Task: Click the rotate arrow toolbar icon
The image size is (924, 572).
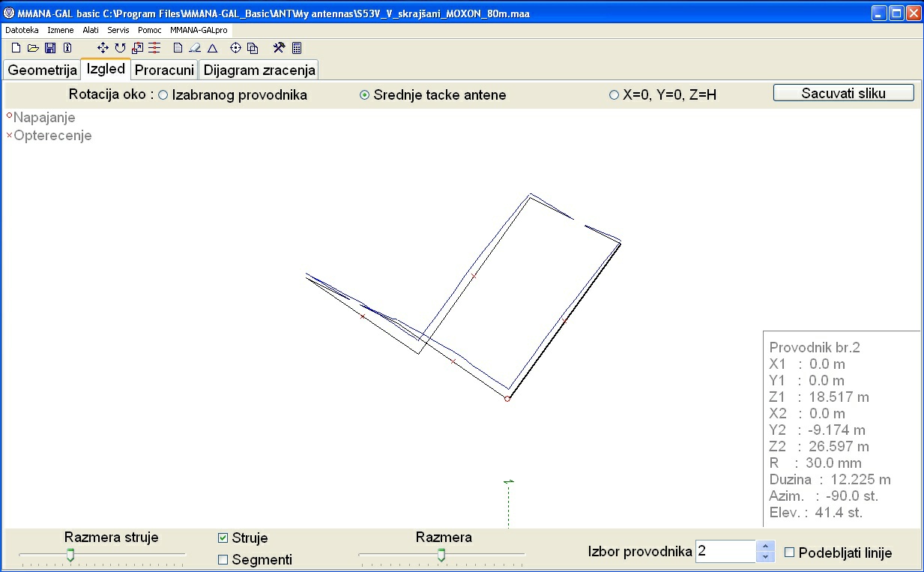Action: click(x=120, y=48)
